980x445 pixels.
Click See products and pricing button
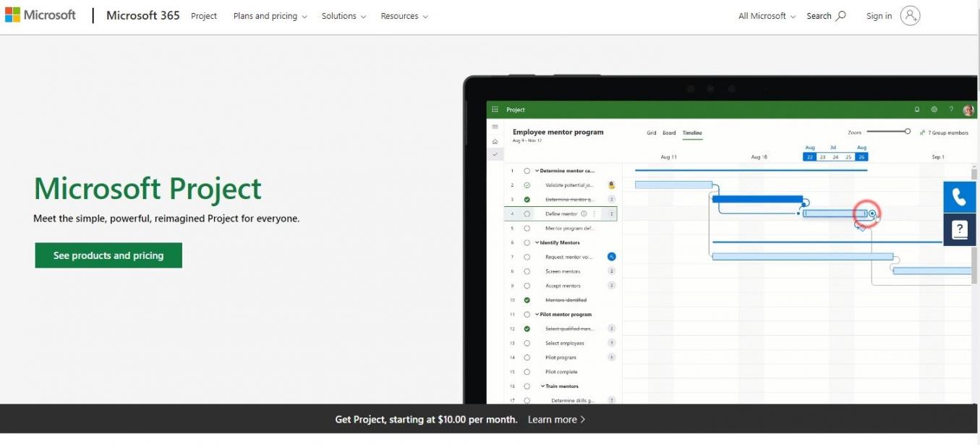108,255
